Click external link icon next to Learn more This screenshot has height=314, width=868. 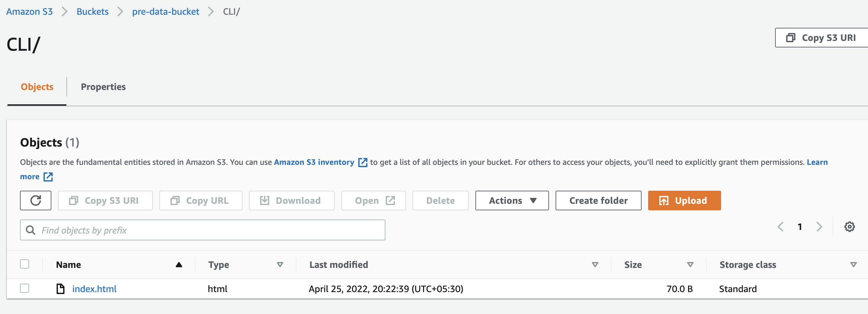point(48,177)
